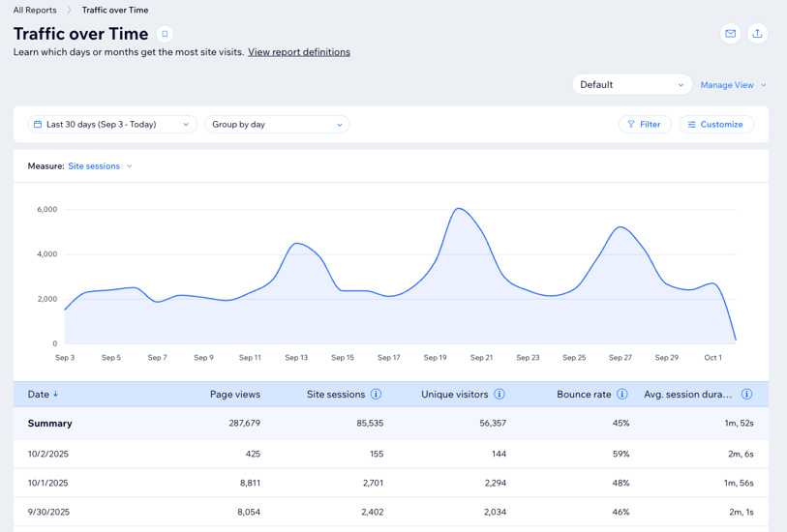Click info icon next to Unique visitors

pyautogui.click(x=499, y=395)
